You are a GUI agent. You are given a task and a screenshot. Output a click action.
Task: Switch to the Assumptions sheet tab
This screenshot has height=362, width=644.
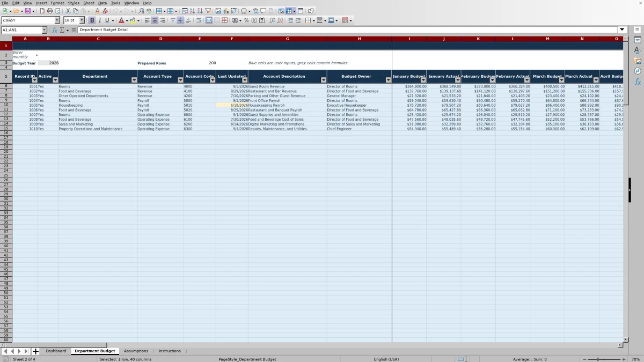pyautogui.click(x=136, y=351)
